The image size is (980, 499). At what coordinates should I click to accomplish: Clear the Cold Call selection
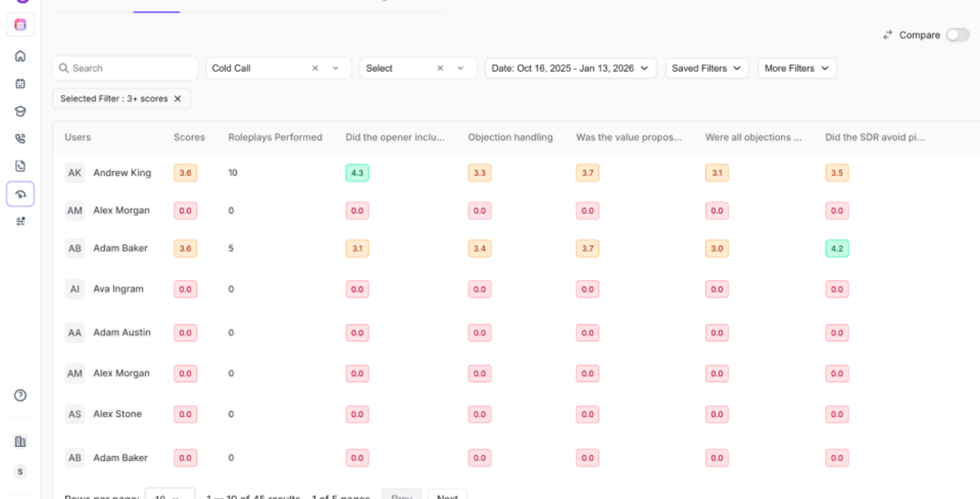[315, 68]
